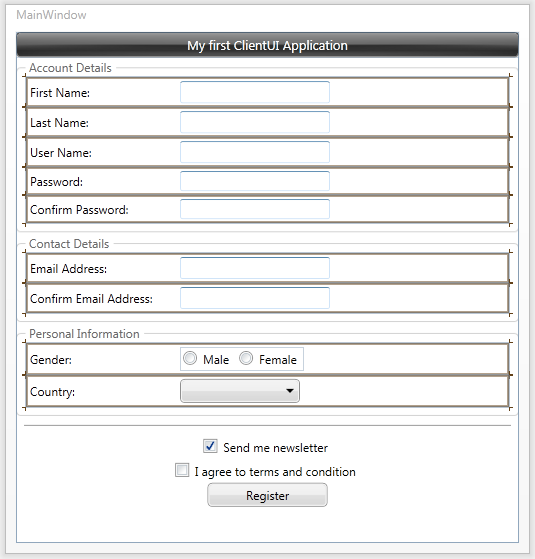Focus the Last Name text box
The height and width of the screenshot is (559, 535).
255,122
